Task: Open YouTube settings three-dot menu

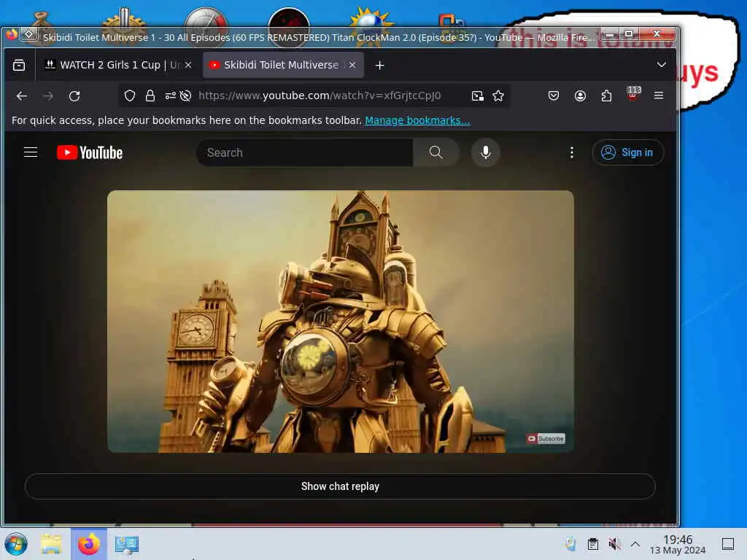Action: [x=572, y=152]
